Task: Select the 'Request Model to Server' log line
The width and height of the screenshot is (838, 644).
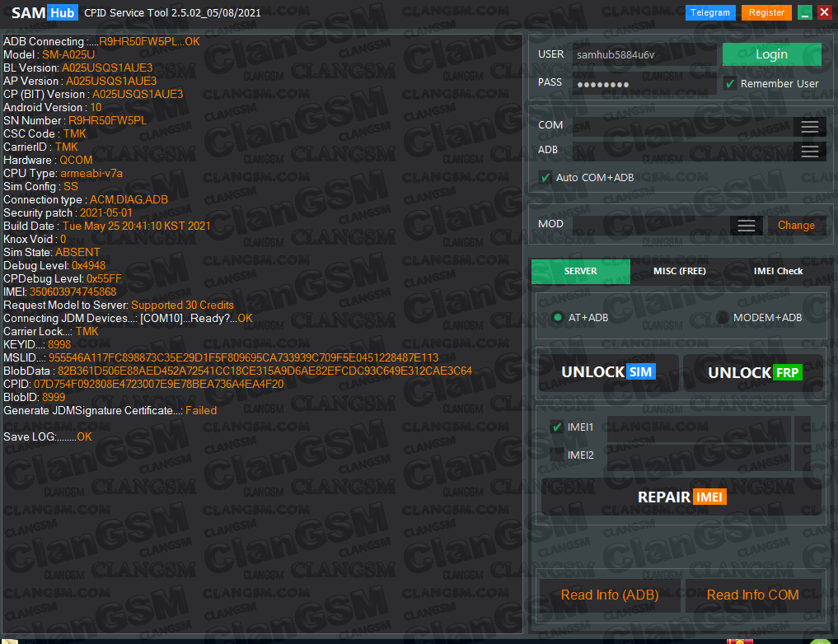Action: [119, 305]
